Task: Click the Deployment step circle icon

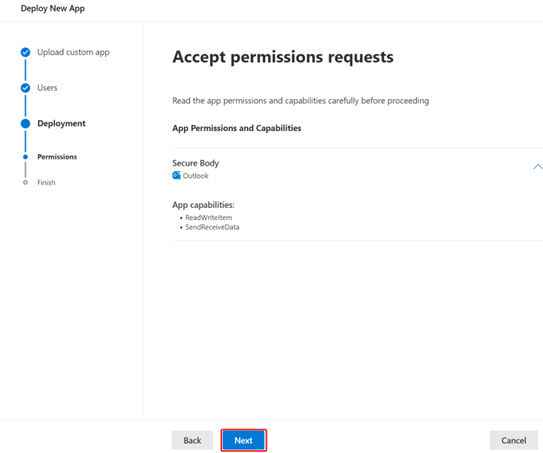Action: pos(25,124)
